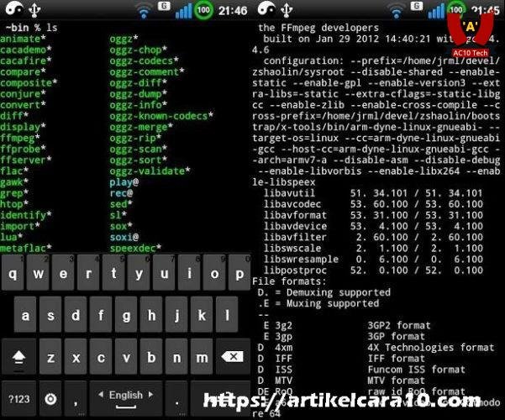Viewport: 505px width, 420px height.
Task: Tap the v key
Action: [126, 357]
